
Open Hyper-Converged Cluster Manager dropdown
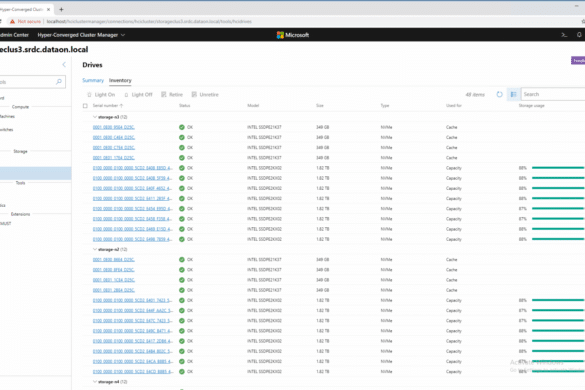(81, 35)
